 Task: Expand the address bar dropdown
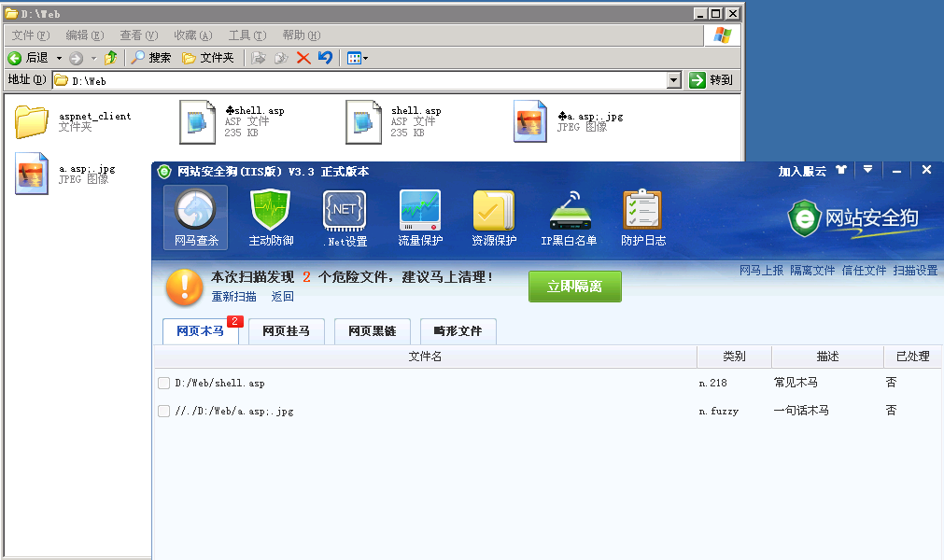(674, 80)
